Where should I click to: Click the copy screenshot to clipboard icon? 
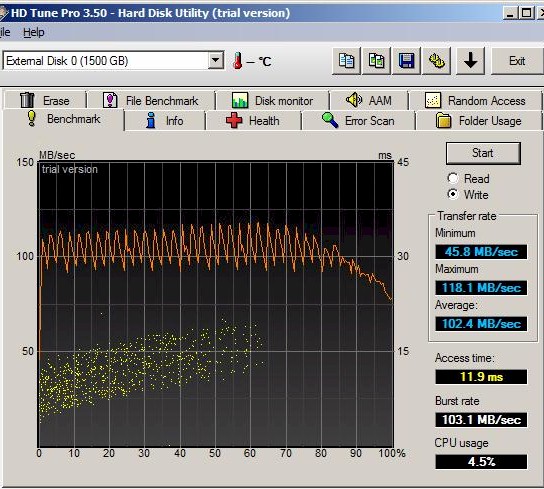click(376, 61)
